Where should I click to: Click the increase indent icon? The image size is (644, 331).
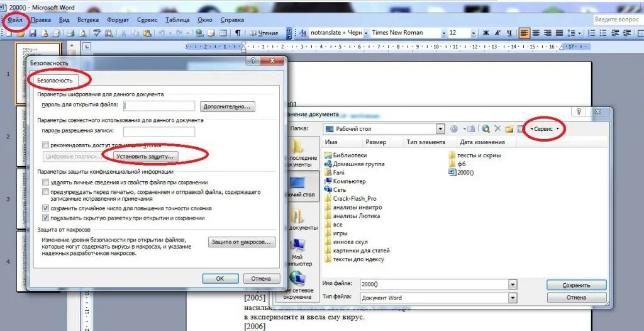[627, 33]
